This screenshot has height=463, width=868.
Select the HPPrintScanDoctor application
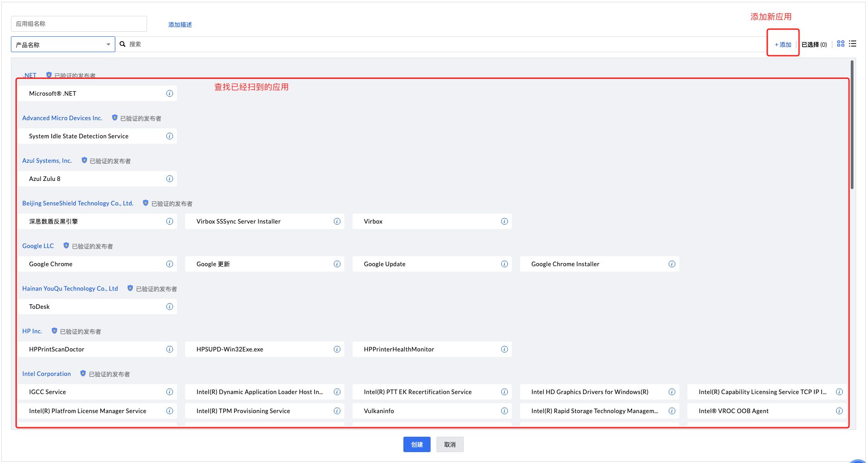click(98, 349)
